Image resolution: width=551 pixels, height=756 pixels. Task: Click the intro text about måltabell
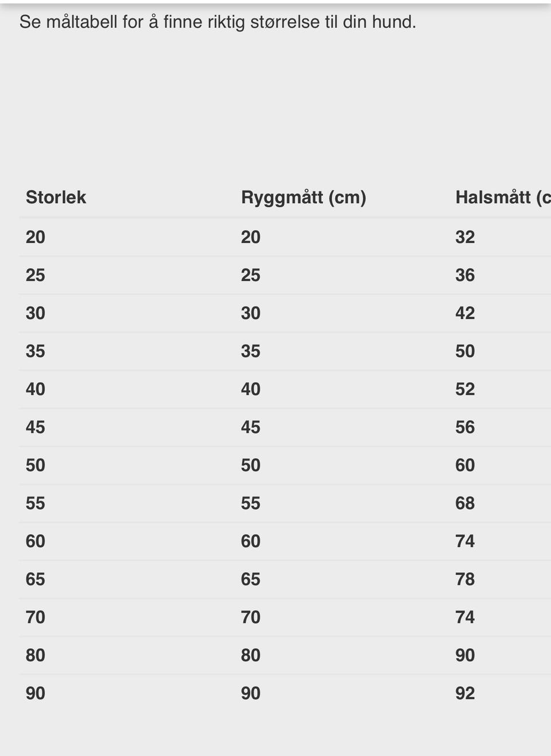point(218,22)
